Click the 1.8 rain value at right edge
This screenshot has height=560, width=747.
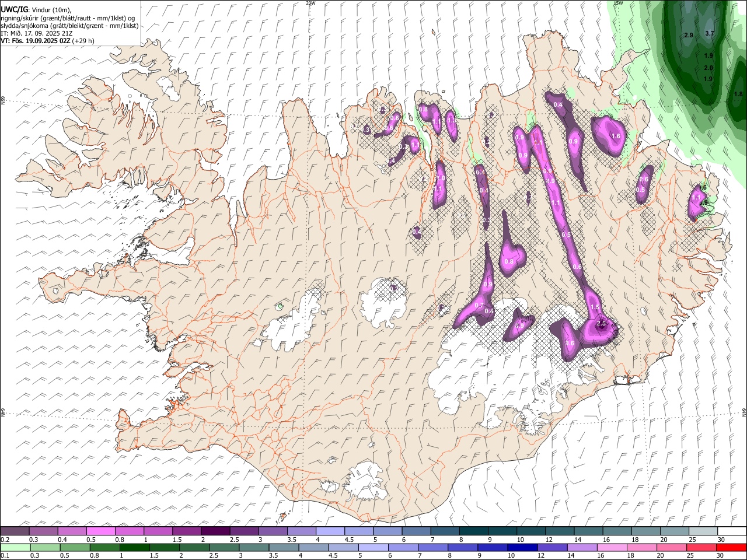click(x=738, y=94)
